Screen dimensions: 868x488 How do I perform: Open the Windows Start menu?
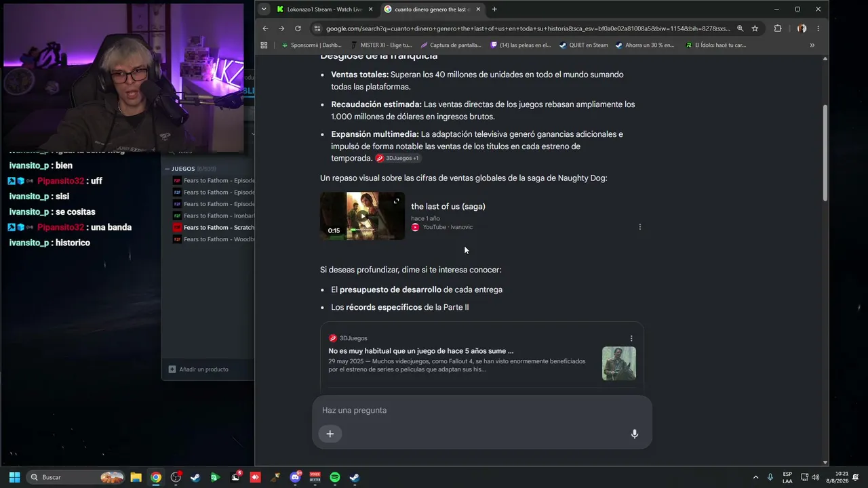tap(14, 477)
